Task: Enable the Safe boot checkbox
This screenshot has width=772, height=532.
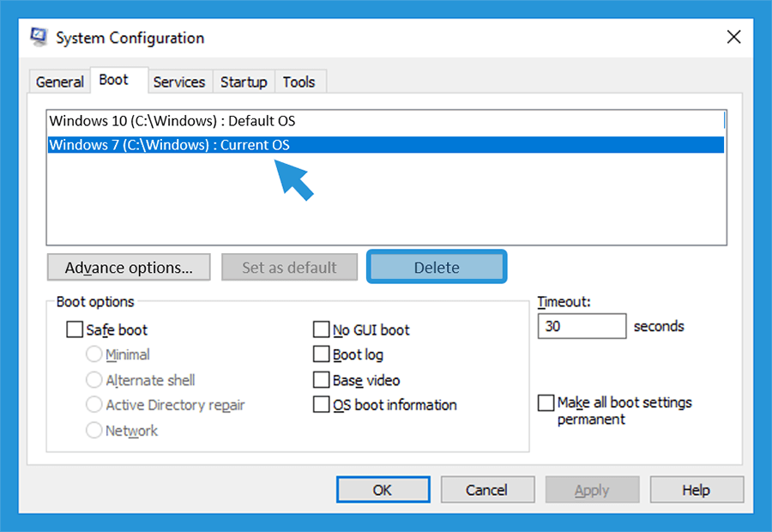Action: [75, 329]
